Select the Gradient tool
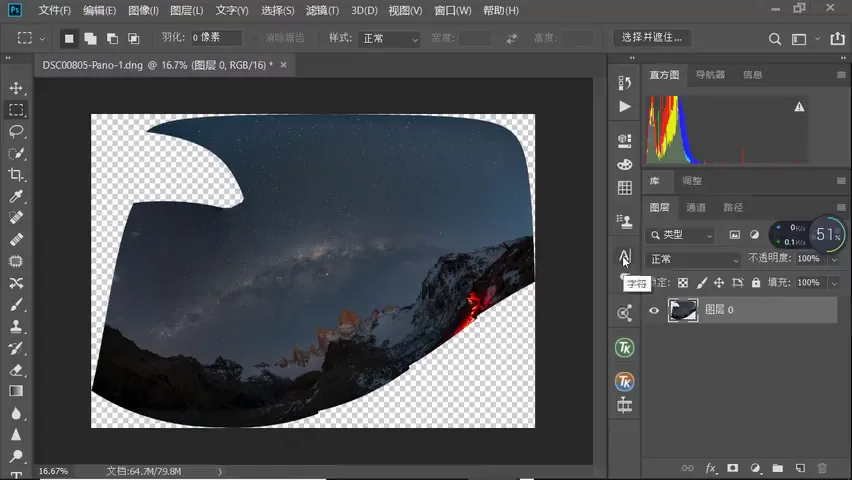This screenshot has width=852, height=480. pos(16,391)
